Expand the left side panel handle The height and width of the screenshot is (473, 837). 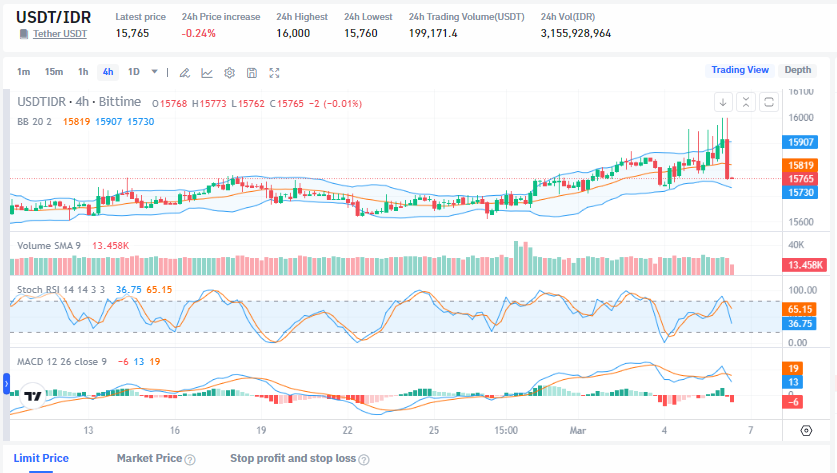pos(6,383)
